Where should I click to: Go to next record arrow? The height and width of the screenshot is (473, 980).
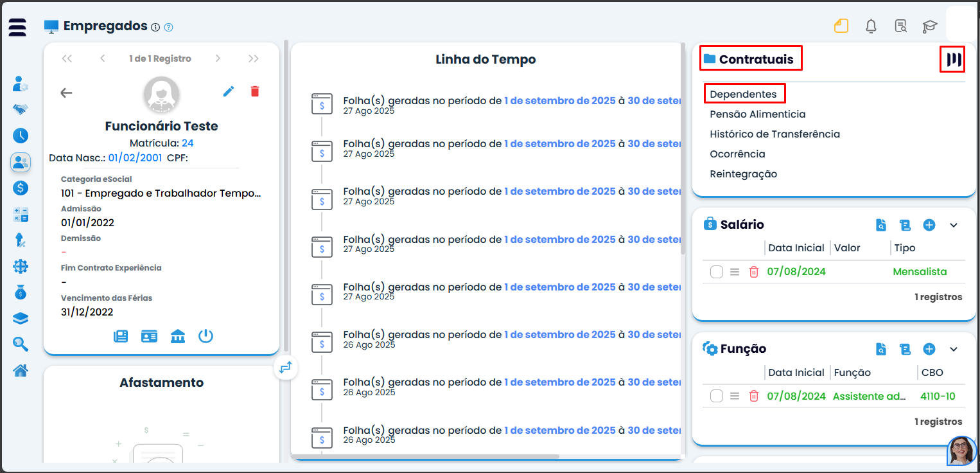(218, 58)
